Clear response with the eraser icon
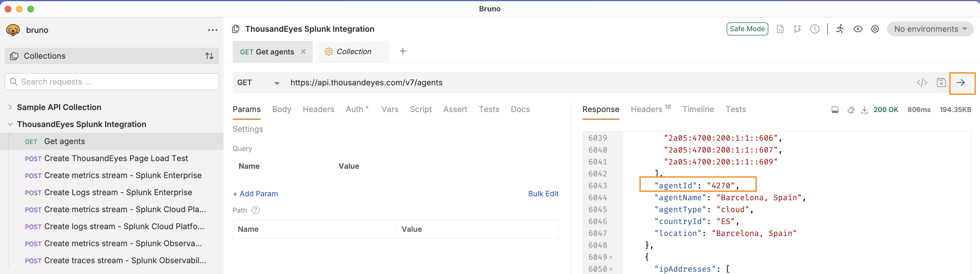The width and height of the screenshot is (980, 274). click(x=851, y=110)
